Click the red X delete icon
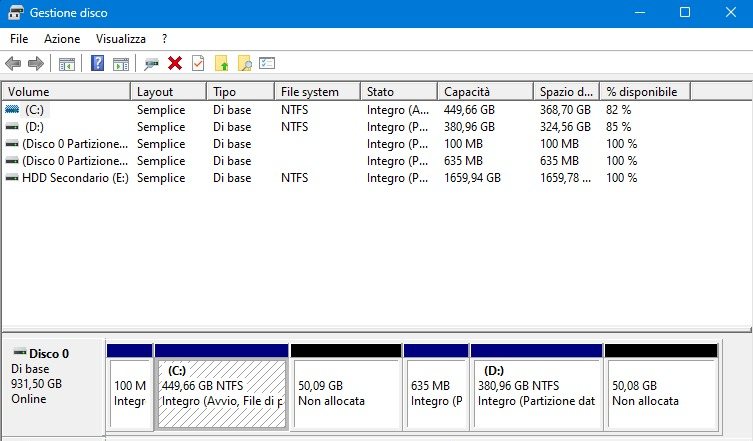Image resolution: width=753 pixels, height=441 pixels. pos(175,63)
